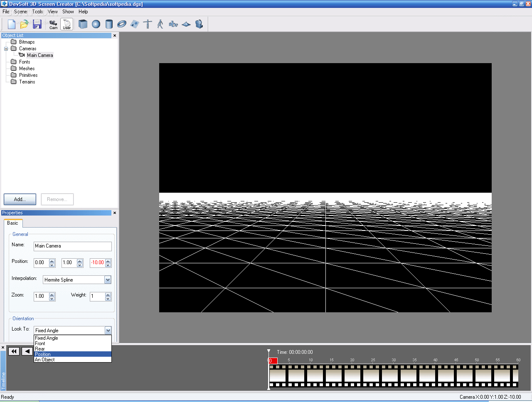Close the Timeline panel
The image size is (532, 402).
[x=3, y=348]
